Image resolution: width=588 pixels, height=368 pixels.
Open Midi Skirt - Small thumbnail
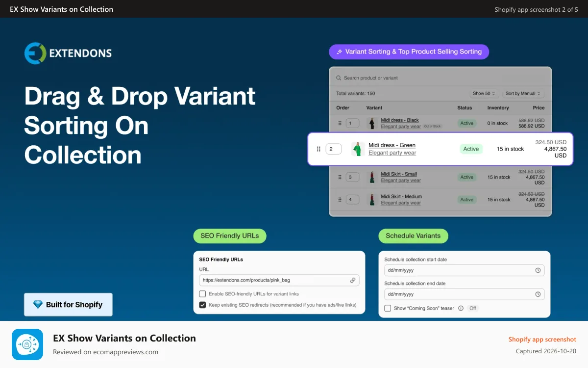tap(372, 177)
